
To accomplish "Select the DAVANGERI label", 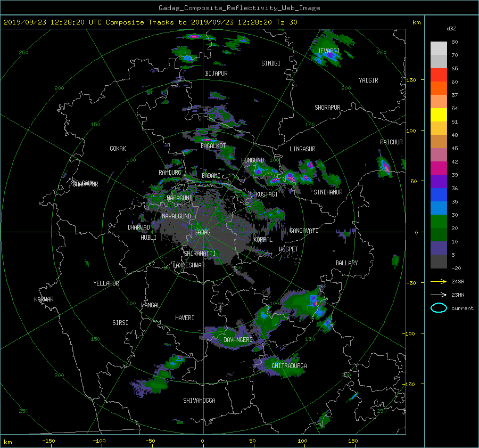I will point(238,340).
